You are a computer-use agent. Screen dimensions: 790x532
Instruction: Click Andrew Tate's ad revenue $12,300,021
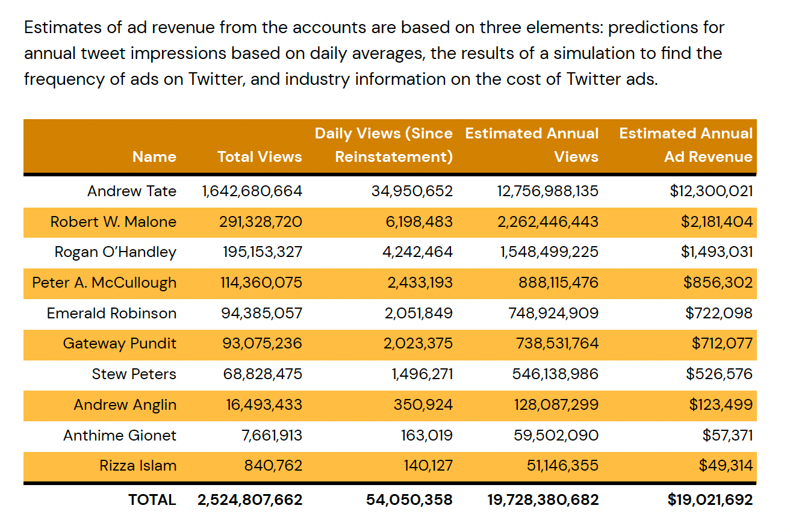pos(711,191)
